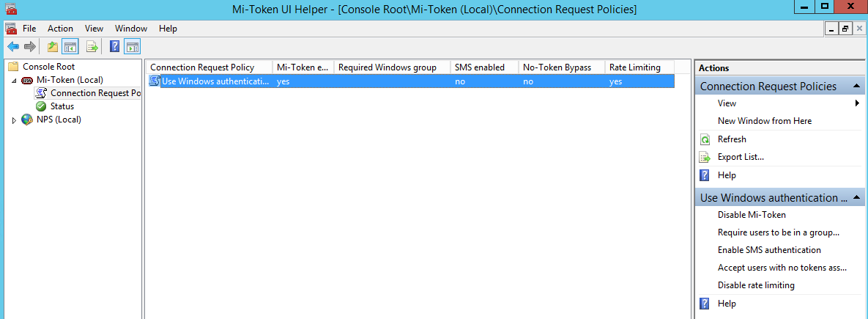Click the Export List toolbar icon
Image resolution: width=868 pixels, height=319 pixels.
pos(92,46)
